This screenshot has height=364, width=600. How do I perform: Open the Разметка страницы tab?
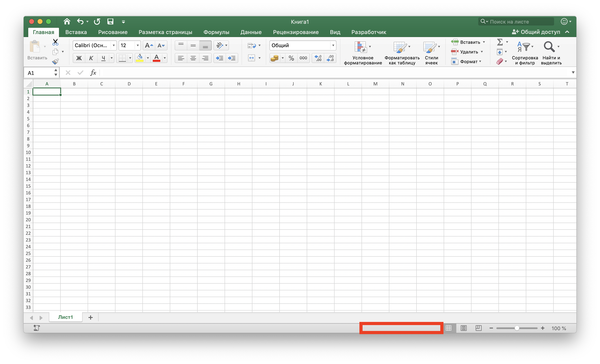click(x=165, y=32)
